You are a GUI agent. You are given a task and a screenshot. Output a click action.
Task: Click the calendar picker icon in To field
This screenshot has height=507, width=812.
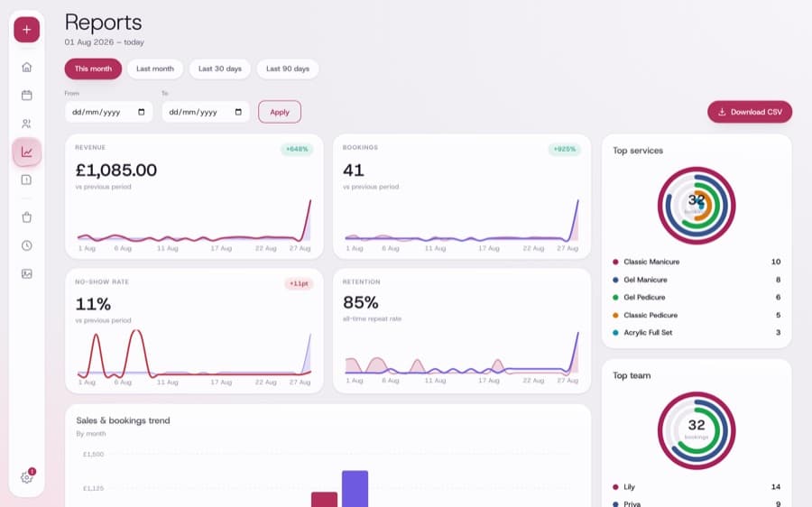pos(238,112)
